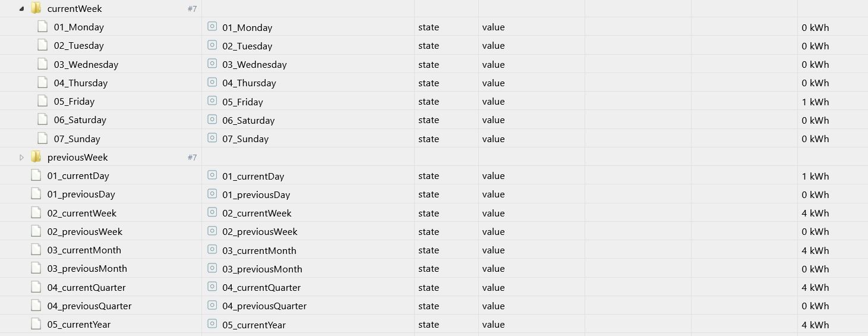Click the 1 kWh value of 05_Friday
Screen dimensions: 868x336
point(815,102)
